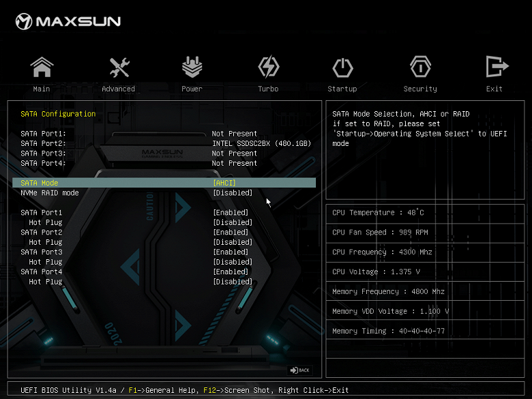
Task: Click the F12 Screen Shot hint
Action: (239, 390)
